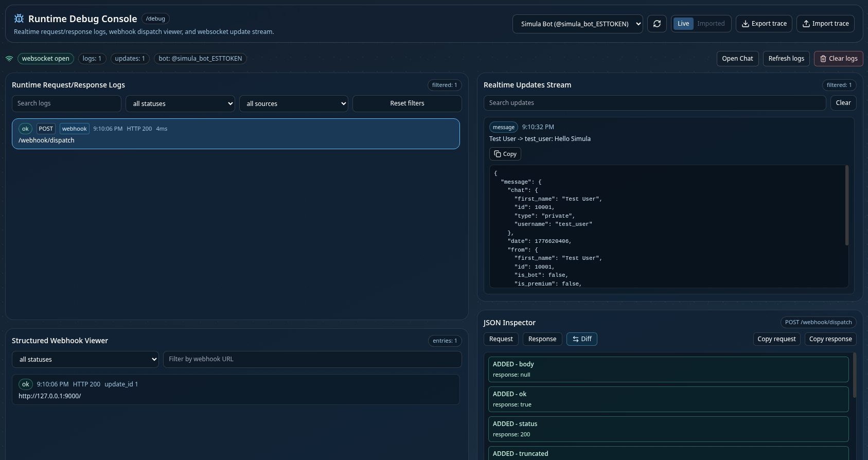Viewport: 868px width, 460px height.
Task: Click Export trace button
Action: pyautogui.click(x=764, y=24)
